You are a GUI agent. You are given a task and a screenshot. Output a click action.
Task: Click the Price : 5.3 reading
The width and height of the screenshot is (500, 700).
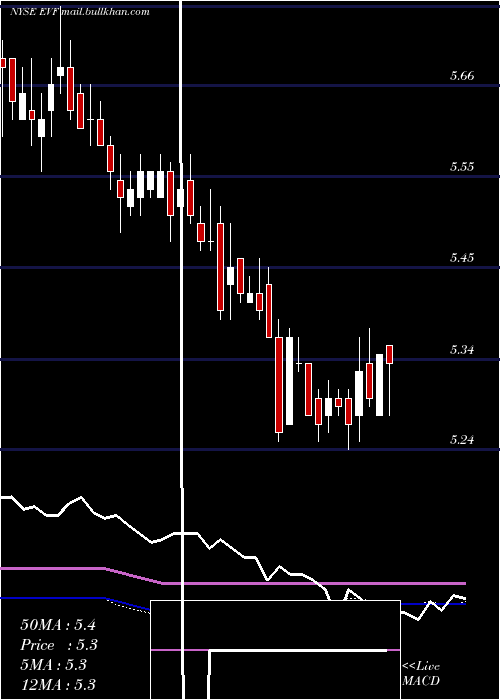[x=59, y=645]
